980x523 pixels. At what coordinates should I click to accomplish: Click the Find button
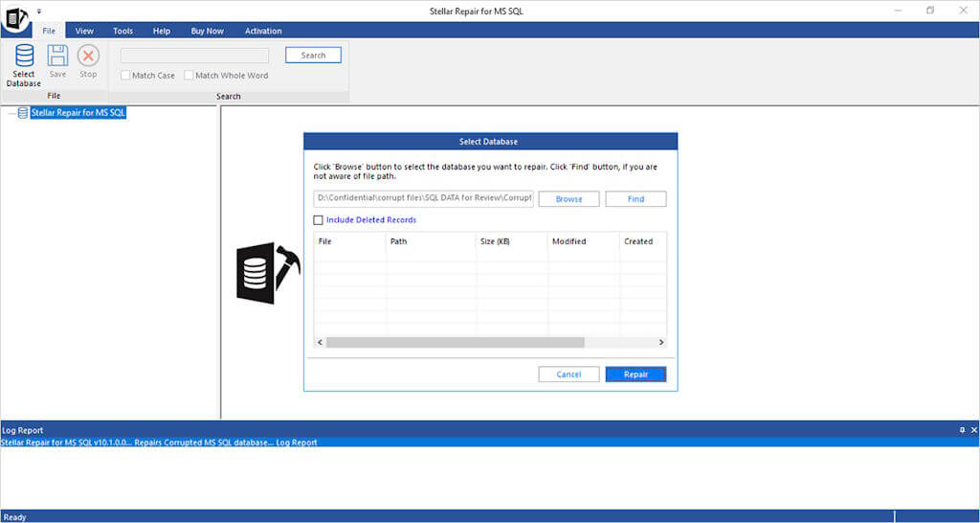tap(635, 199)
